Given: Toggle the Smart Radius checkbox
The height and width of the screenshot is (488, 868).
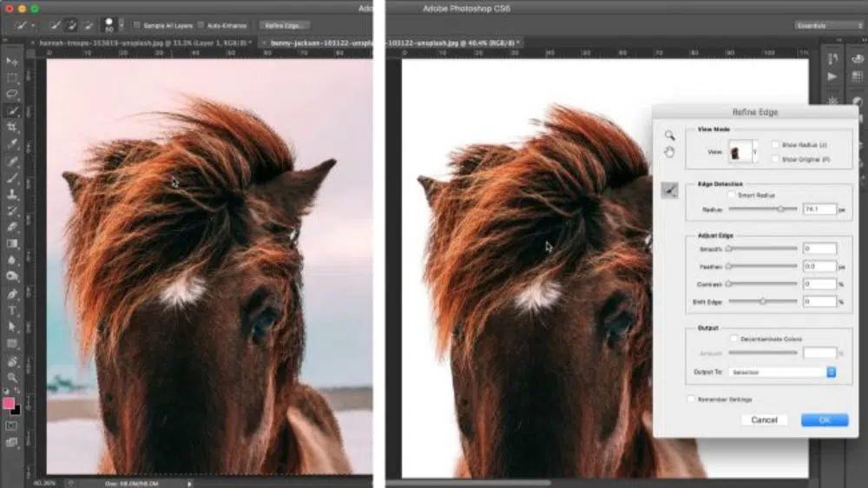Looking at the screenshot, I should (x=732, y=195).
